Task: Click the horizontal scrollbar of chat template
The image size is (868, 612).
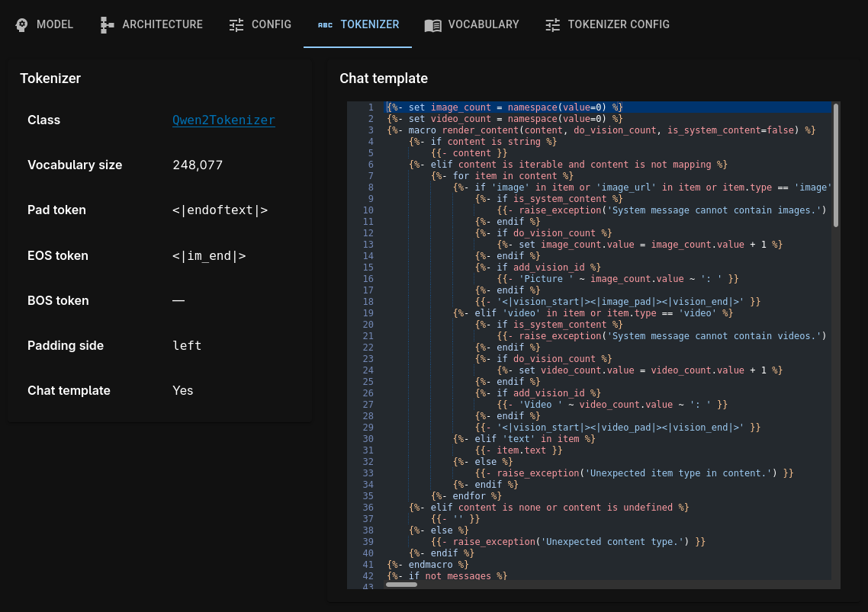Action: pyautogui.click(x=401, y=585)
